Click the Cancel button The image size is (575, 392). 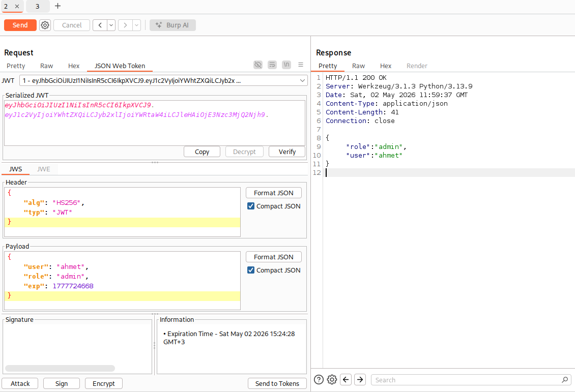click(72, 25)
